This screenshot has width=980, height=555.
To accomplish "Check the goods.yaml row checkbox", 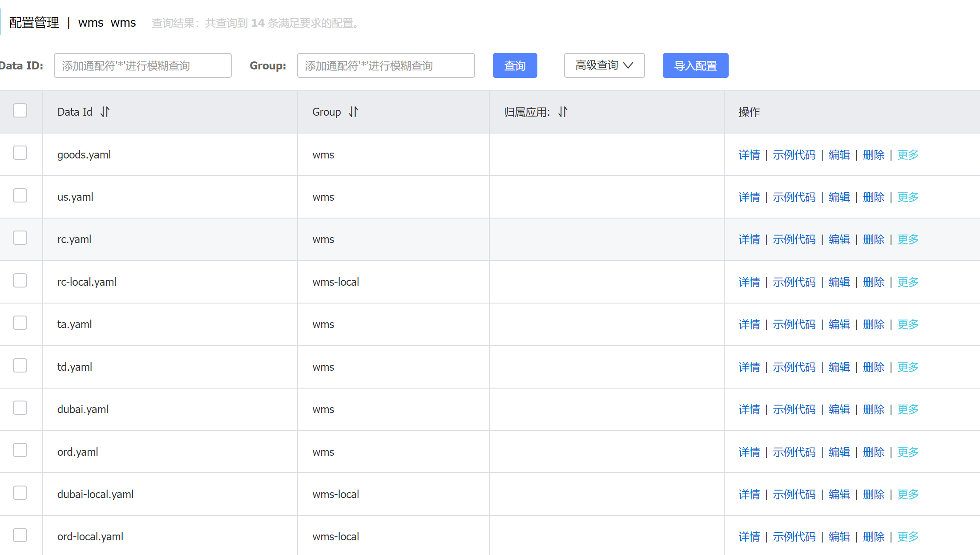I will (x=20, y=153).
